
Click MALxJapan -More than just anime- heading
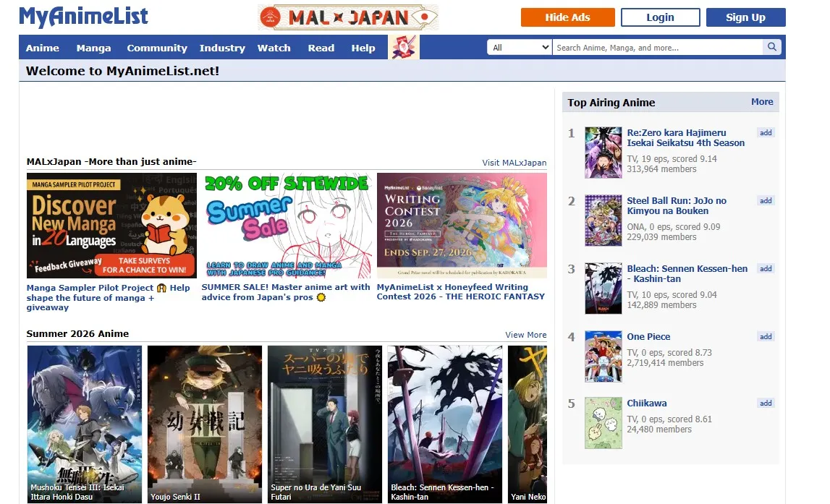tap(111, 162)
